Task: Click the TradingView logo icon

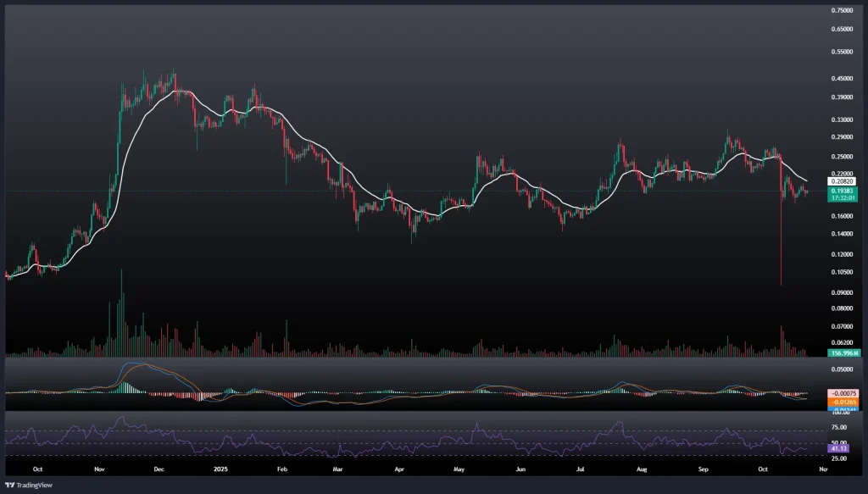Action: coord(10,486)
